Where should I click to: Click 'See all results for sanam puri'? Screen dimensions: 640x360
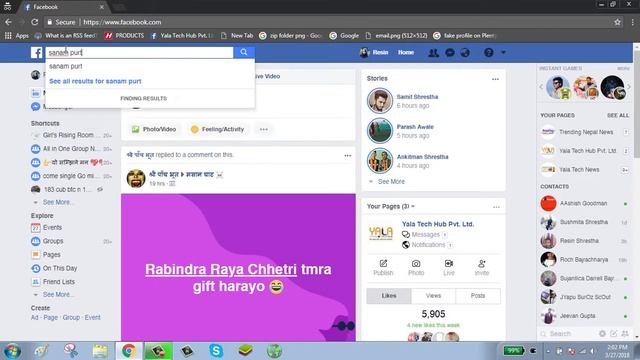coord(95,81)
